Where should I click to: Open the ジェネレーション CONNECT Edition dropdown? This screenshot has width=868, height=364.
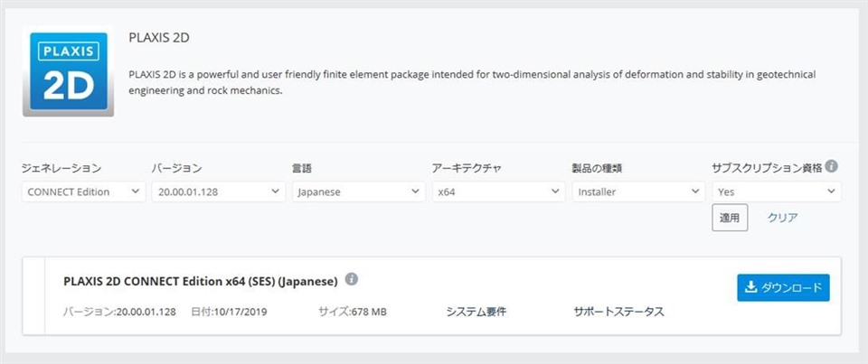click(x=83, y=191)
